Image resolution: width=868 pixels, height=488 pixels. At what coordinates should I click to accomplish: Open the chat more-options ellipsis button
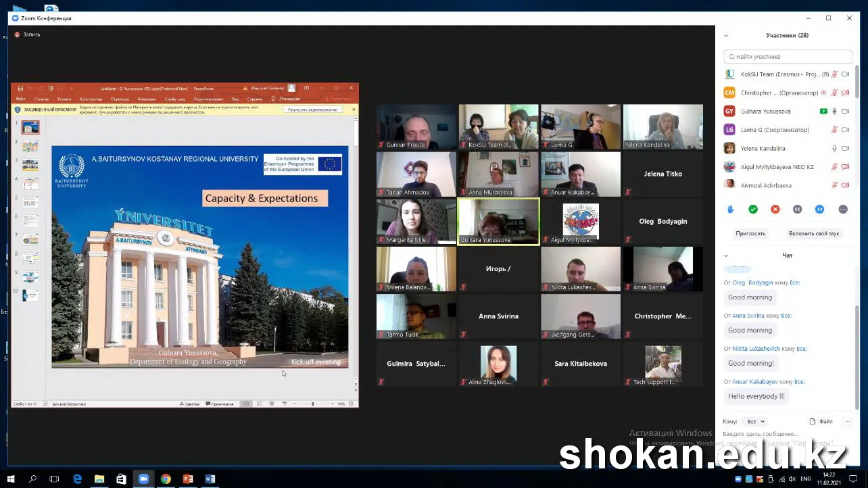click(847, 421)
